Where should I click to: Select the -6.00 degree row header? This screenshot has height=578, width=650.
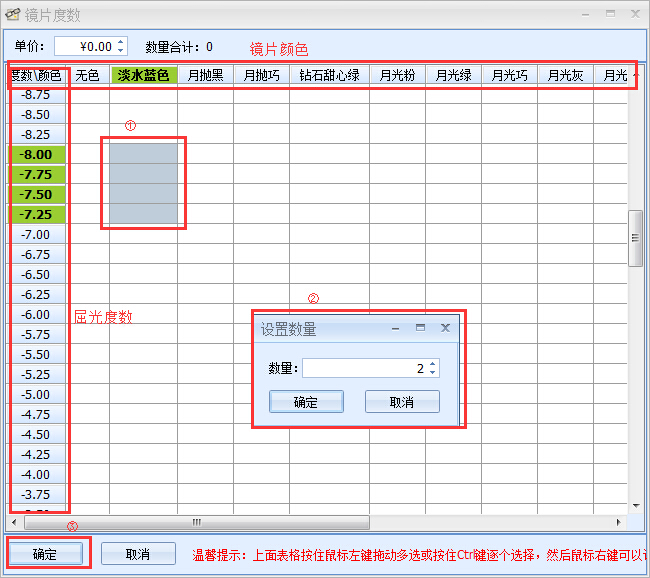pos(37,315)
